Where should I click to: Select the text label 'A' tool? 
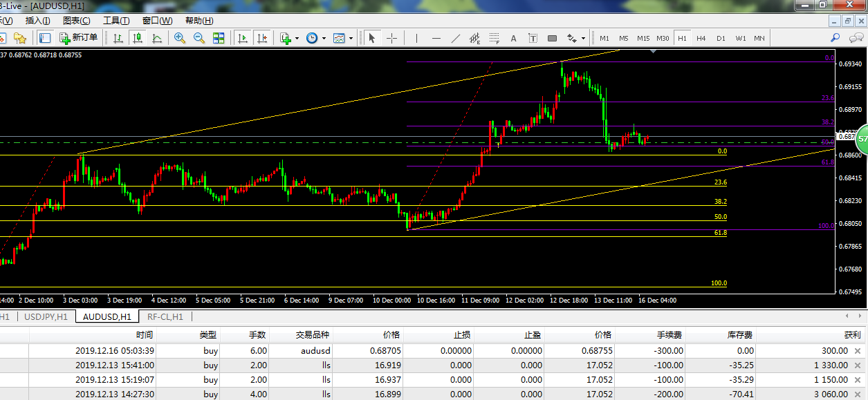(513, 38)
